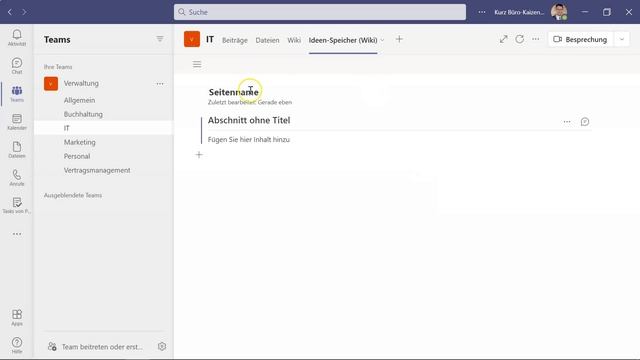Click the user profile picture

[559, 12]
